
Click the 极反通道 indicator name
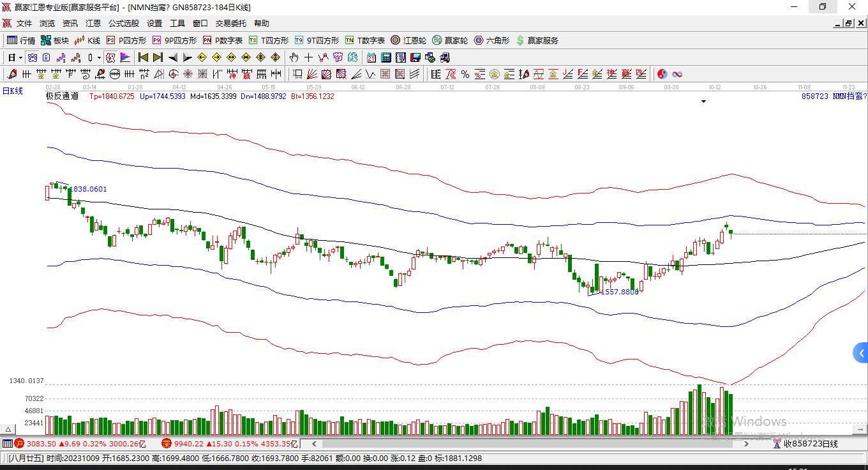[x=63, y=96]
